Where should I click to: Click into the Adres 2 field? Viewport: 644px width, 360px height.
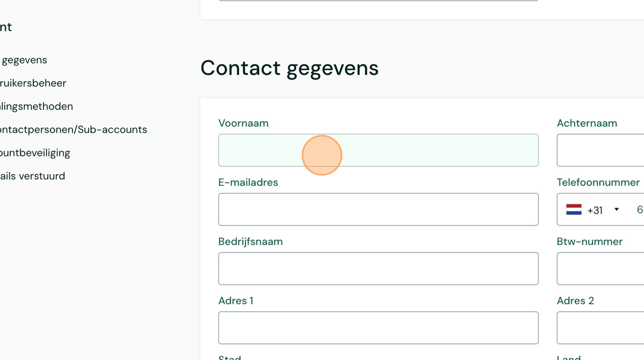pyautogui.click(x=601, y=328)
